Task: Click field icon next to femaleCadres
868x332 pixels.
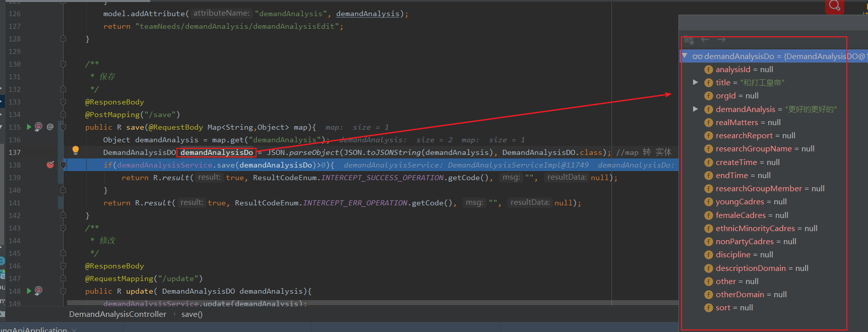Action: click(x=709, y=215)
